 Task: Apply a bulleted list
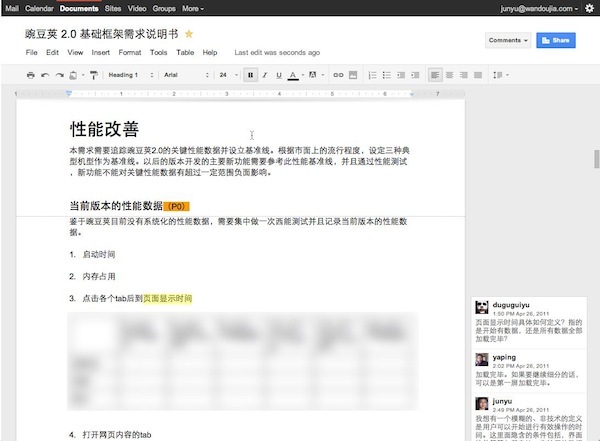pos(385,75)
